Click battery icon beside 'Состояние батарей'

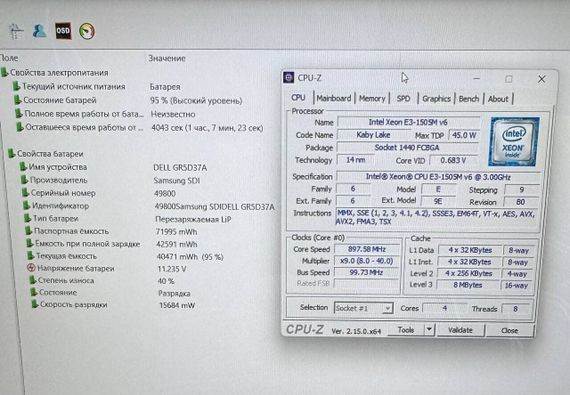(17, 100)
